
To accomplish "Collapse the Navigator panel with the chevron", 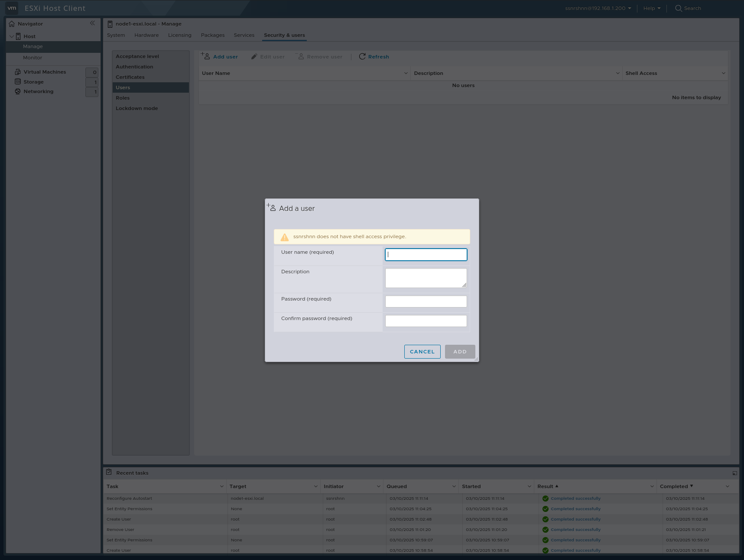I will 93,23.
